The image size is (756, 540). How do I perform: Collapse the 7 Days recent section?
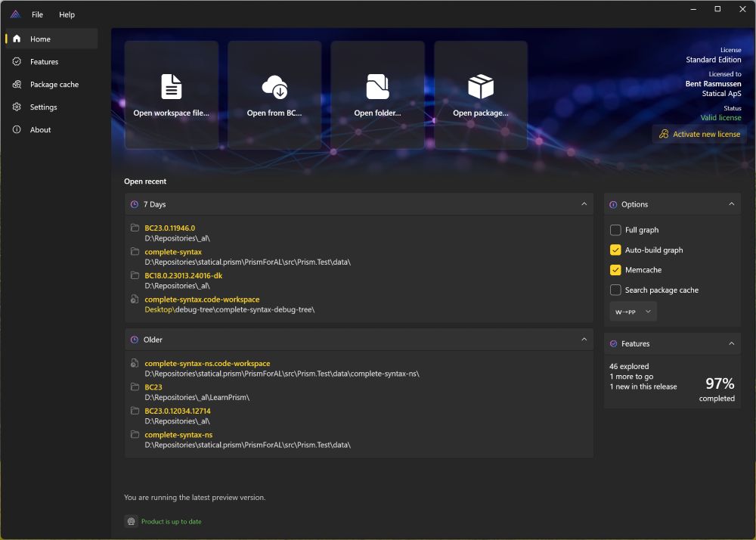(584, 204)
